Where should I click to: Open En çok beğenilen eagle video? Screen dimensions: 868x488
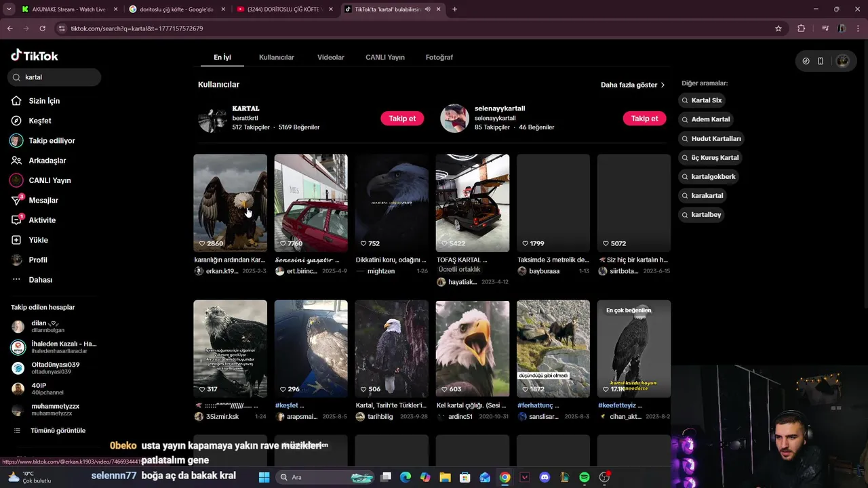point(633,349)
